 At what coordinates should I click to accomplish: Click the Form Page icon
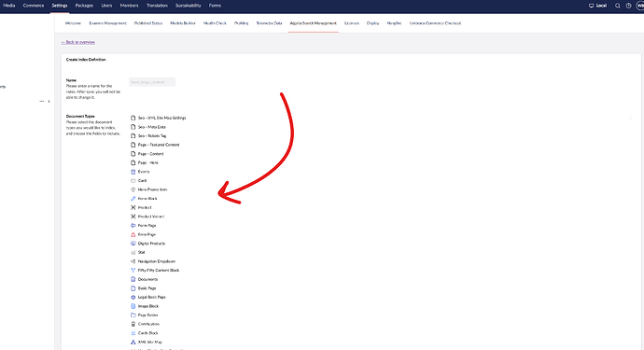133,226
